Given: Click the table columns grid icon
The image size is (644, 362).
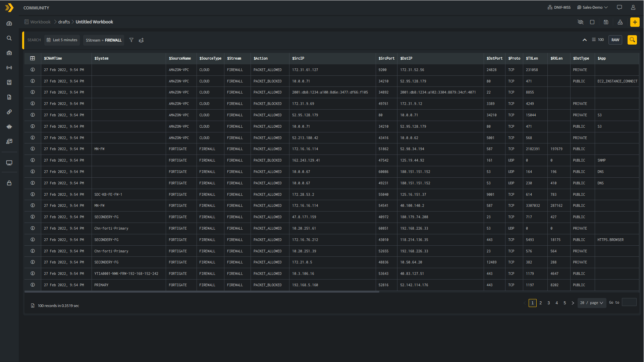Looking at the screenshot, I should 33,58.
